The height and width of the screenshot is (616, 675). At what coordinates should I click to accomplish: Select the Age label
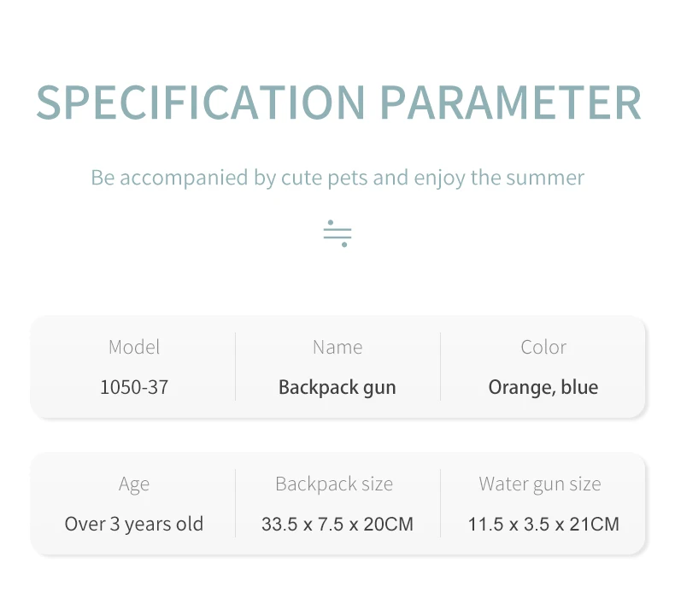click(134, 484)
